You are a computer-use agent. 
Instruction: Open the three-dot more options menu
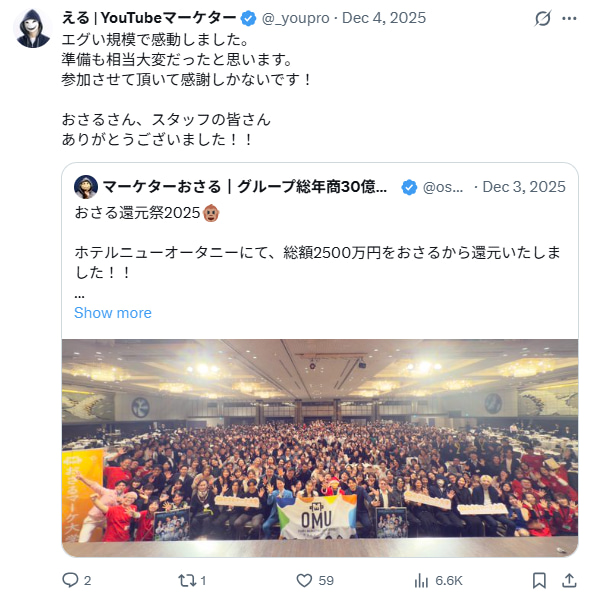pyautogui.click(x=569, y=18)
